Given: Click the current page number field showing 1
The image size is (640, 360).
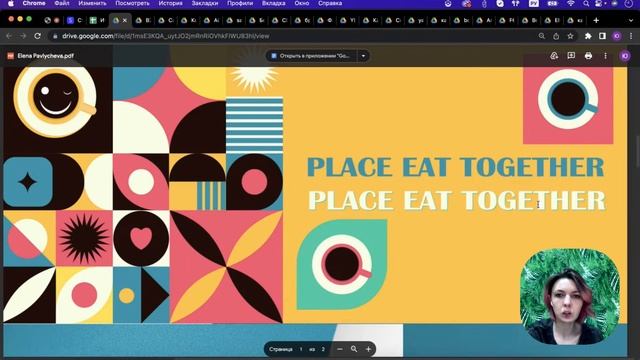Looking at the screenshot, I should (301, 349).
